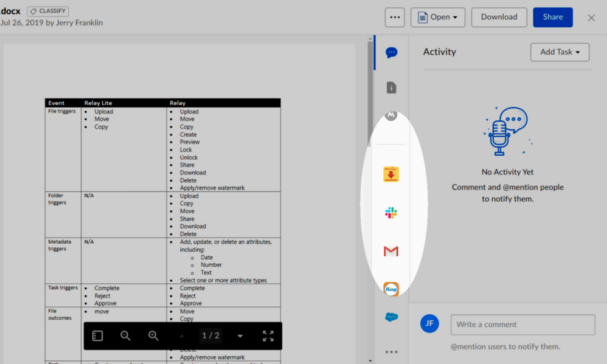Launch the RingCentral integration icon
The height and width of the screenshot is (364, 607).
coord(391,289)
